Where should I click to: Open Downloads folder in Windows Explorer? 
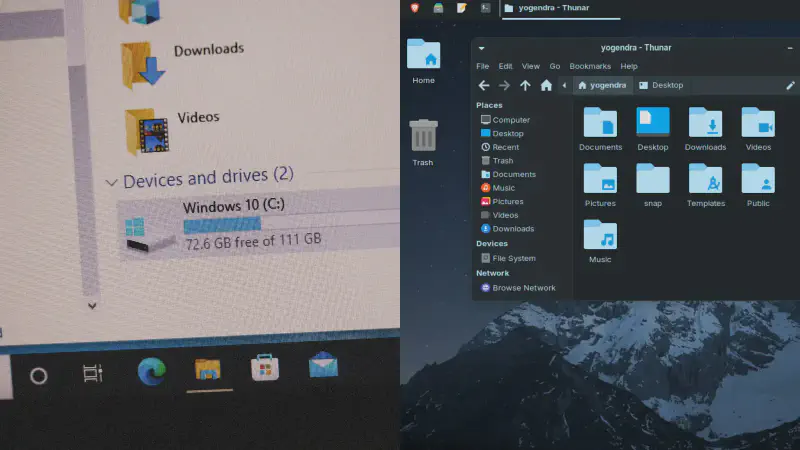coord(183,64)
